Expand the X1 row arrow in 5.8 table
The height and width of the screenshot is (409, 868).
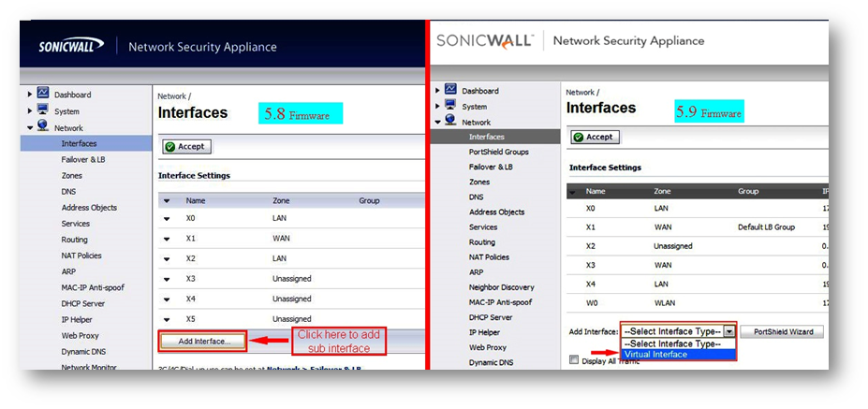point(167,239)
